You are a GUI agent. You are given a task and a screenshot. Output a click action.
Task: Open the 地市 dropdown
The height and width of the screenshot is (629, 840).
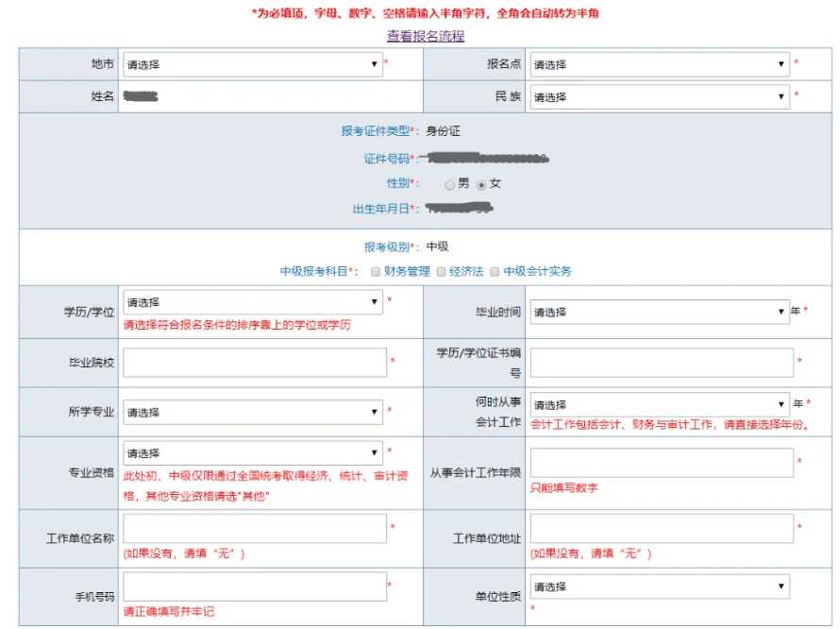[x=253, y=64]
